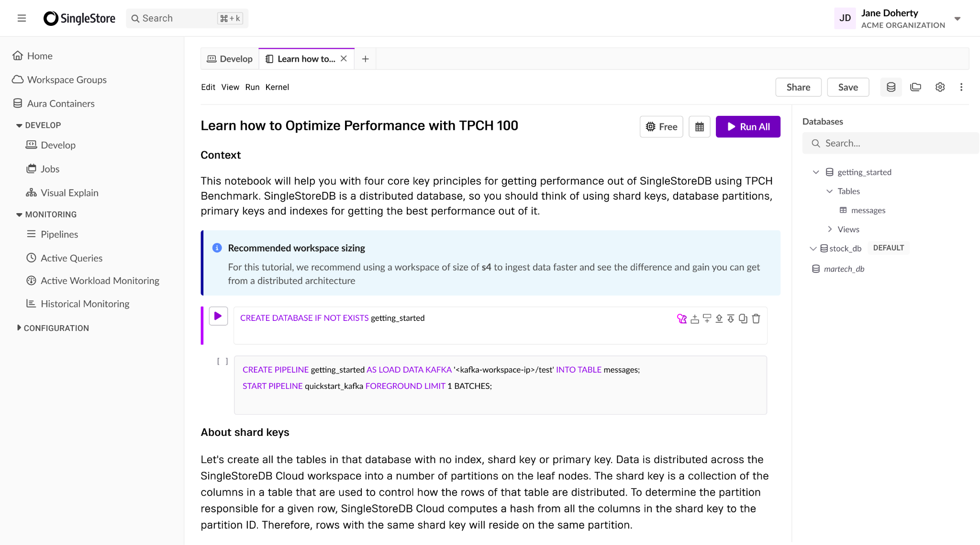Open notebook settings gear icon
The image size is (980, 545).
tap(940, 87)
